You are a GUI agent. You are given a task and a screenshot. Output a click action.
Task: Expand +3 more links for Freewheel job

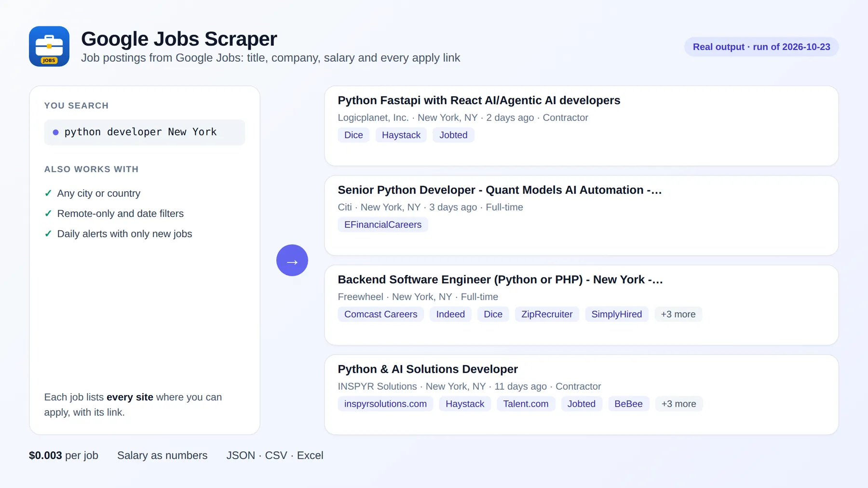pos(678,314)
